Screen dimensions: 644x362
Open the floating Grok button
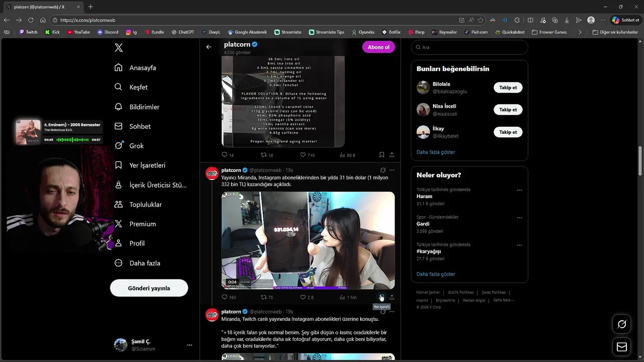coord(622,324)
